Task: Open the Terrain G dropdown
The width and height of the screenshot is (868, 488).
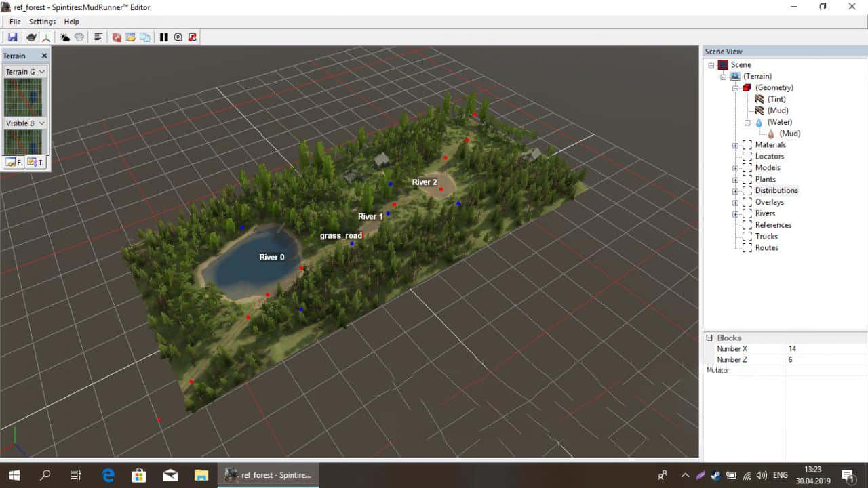Action: click(x=42, y=72)
